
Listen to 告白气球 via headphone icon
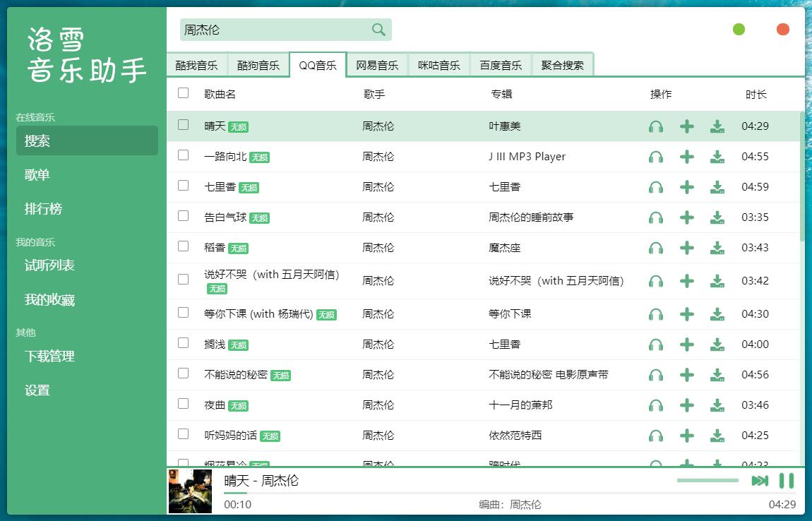[x=656, y=217]
